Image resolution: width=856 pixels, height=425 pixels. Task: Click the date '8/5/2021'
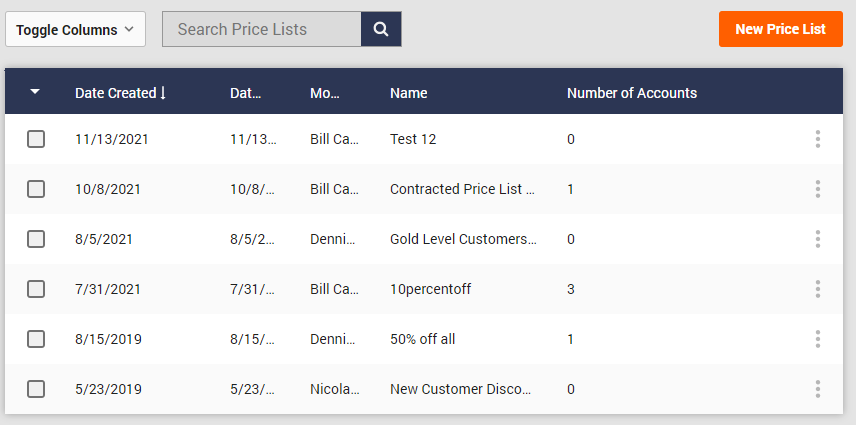tap(104, 239)
